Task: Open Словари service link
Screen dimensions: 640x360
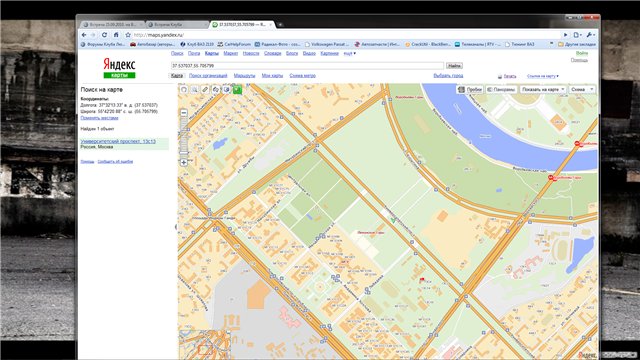Action: (272, 53)
